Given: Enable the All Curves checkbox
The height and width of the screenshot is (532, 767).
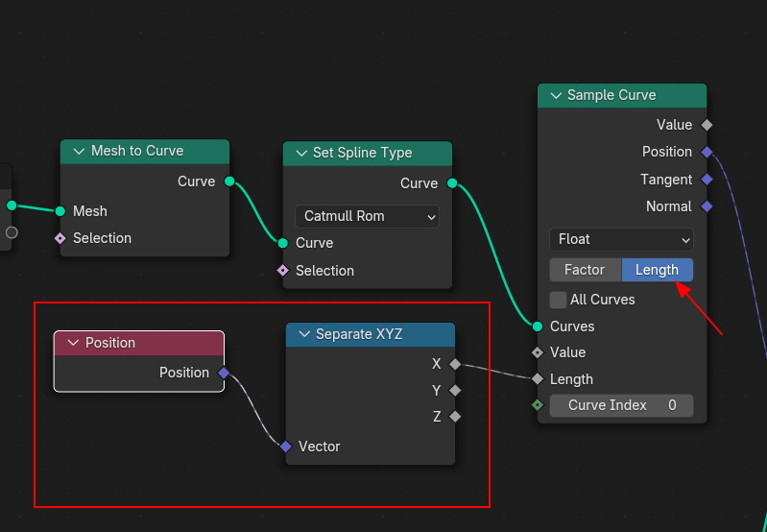Looking at the screenshot, I should [x=558, y=300].
